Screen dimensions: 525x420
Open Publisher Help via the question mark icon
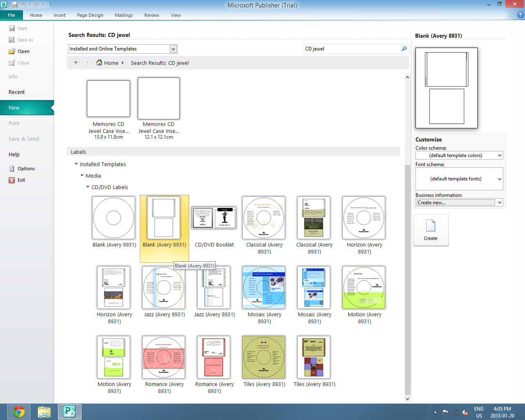point(520,15)
